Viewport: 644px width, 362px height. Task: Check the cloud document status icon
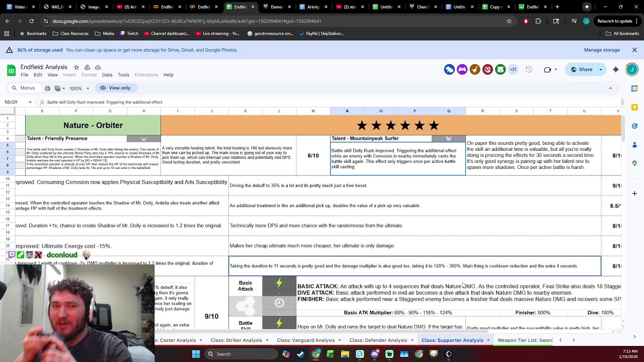tap(98, 67)
